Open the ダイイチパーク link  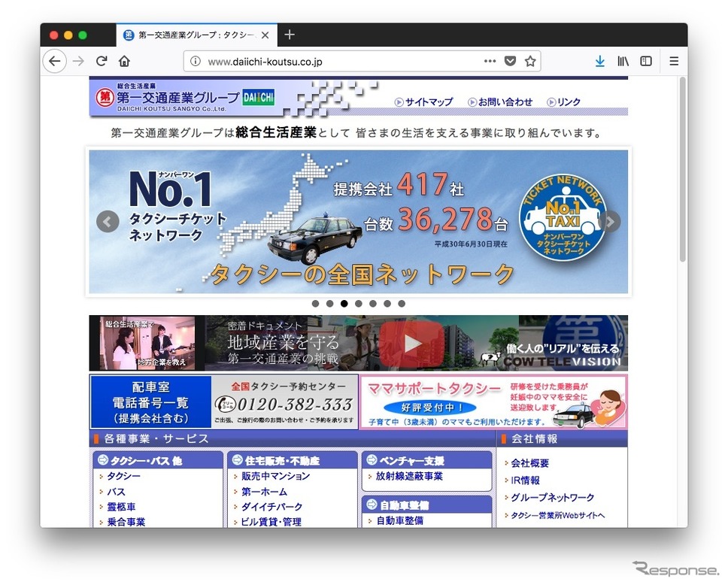click(271, 507)
